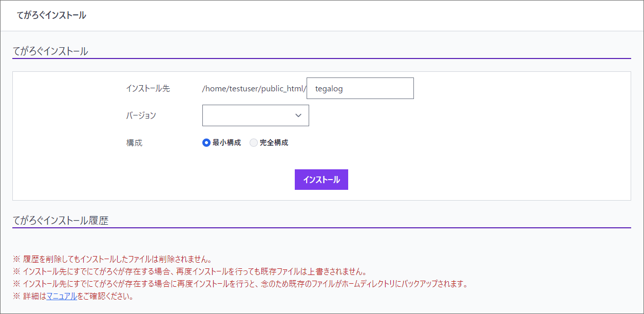This screenshot has width=644, height=314.
Task: Click the /home/testuser/public_html/ path text
Action: tap(254, 88)
